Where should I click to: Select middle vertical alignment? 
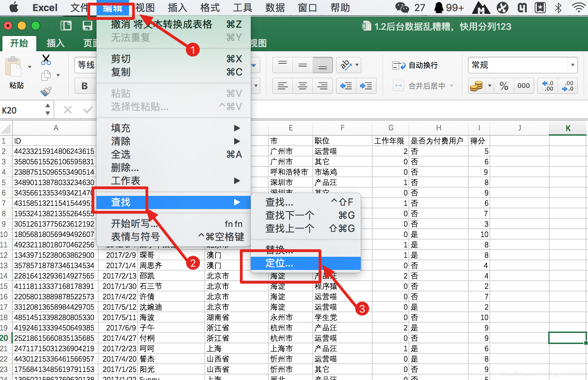pyautogui.click(x=303, y=65)
